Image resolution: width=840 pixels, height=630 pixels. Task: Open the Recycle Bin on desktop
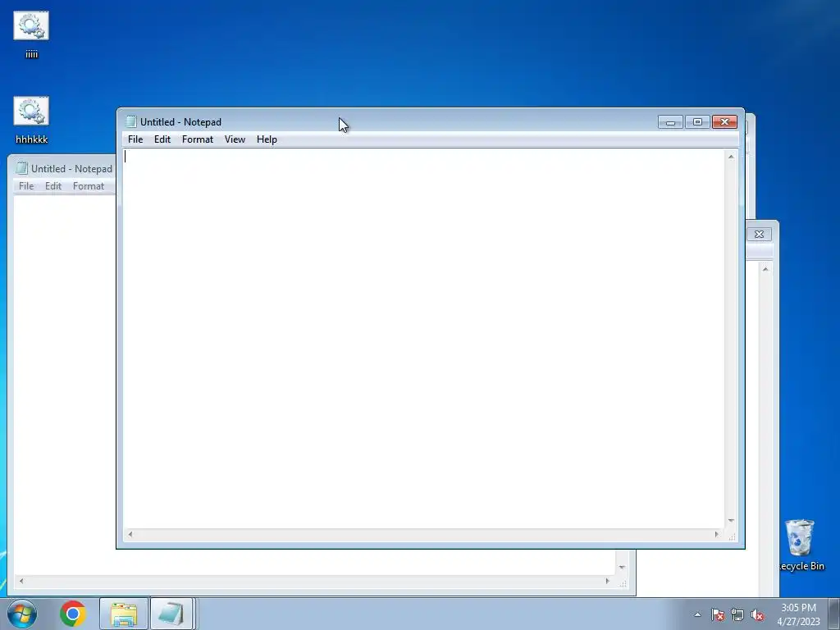coord(801,545)
